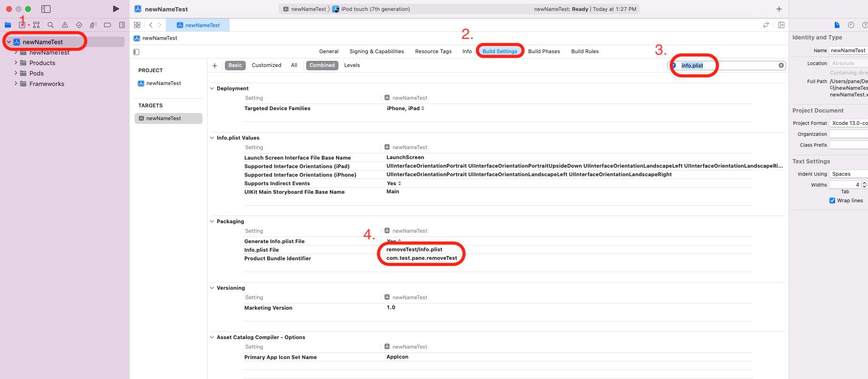Collapse Asset Catalog Compiler - Options section

[212, 337]
